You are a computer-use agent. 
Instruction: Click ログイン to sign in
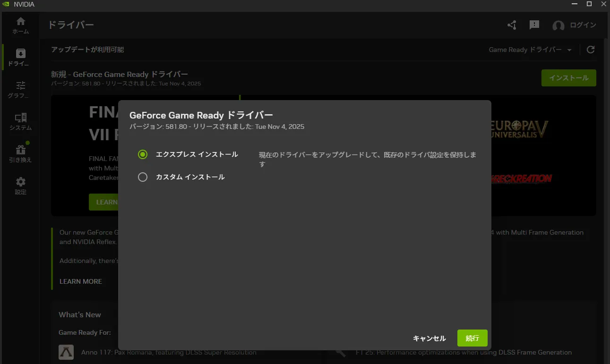point(583,25)
